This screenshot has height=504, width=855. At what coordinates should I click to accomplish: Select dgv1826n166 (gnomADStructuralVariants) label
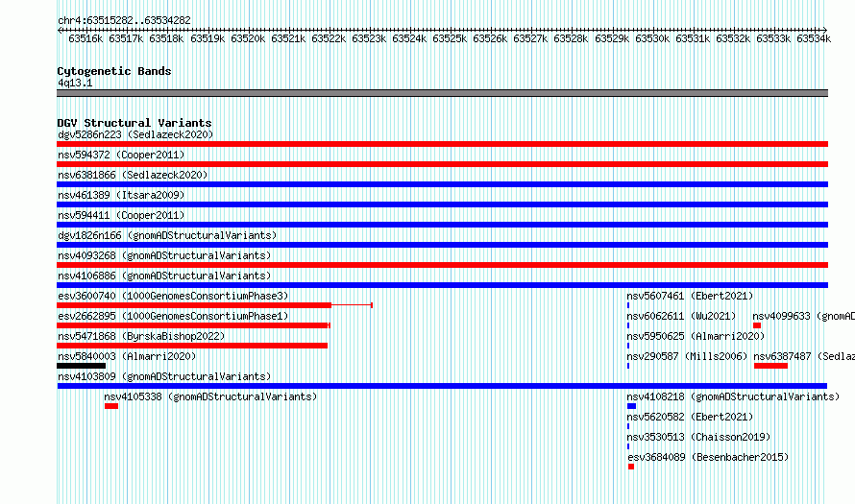point(167,235)
